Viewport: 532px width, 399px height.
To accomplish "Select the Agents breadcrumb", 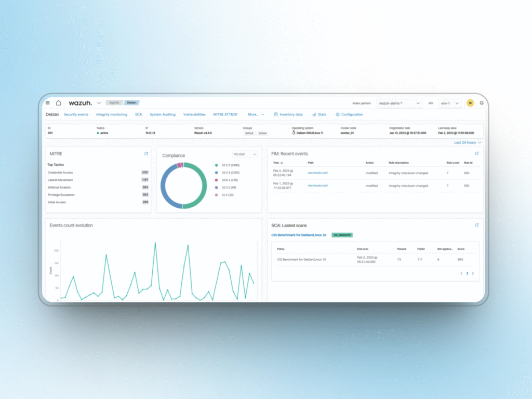I will click(x=114, y=102).
